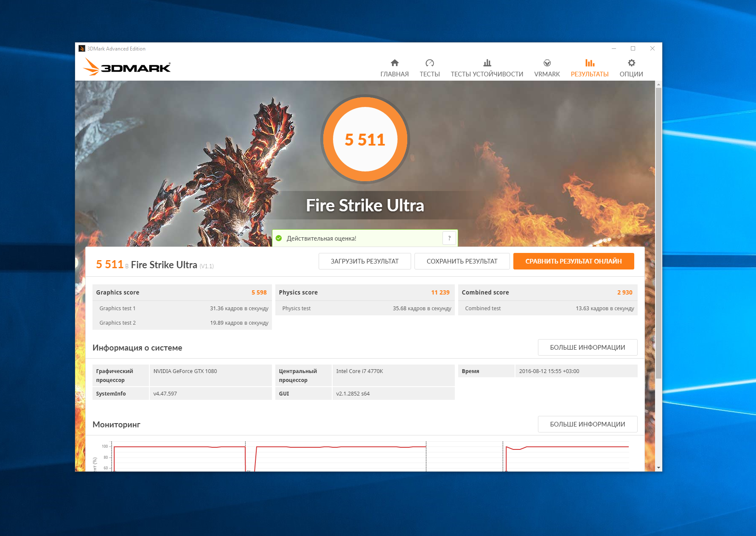
Task: Click the GUI version v2.1.2852 s64
Action: click(x=353, y=394)
